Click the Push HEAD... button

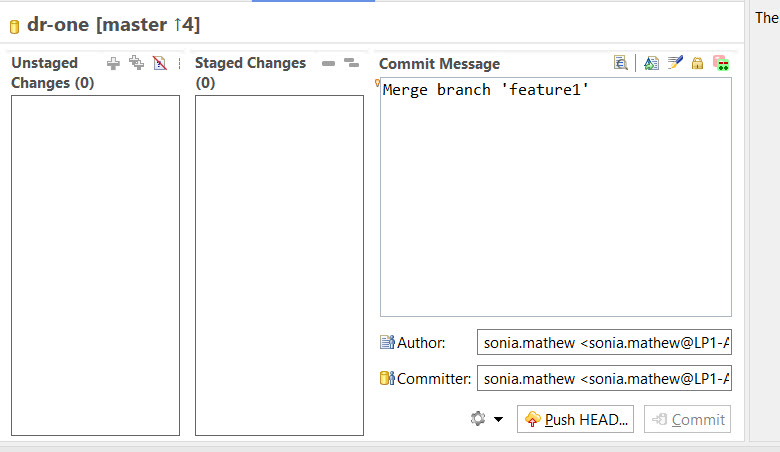[575, 419]
